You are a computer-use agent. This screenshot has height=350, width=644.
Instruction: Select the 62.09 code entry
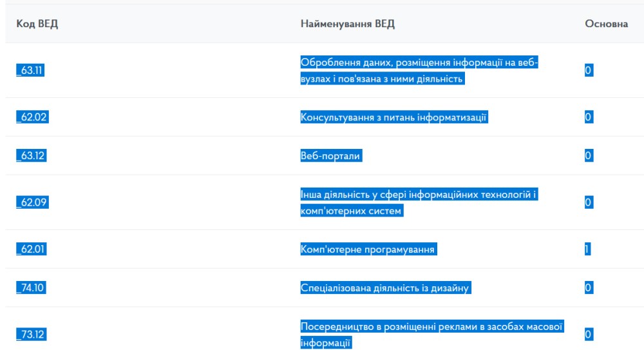tap(32, 202)
